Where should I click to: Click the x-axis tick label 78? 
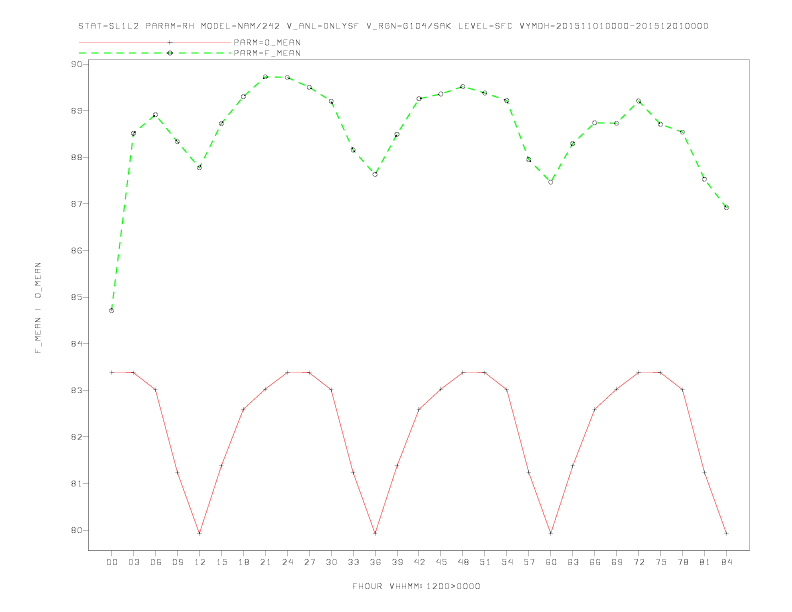683,562
